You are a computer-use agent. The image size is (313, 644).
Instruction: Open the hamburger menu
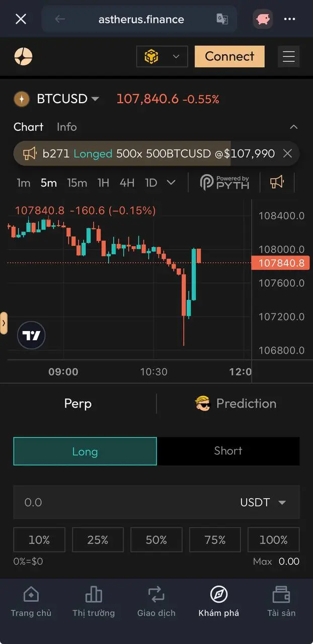288,56
